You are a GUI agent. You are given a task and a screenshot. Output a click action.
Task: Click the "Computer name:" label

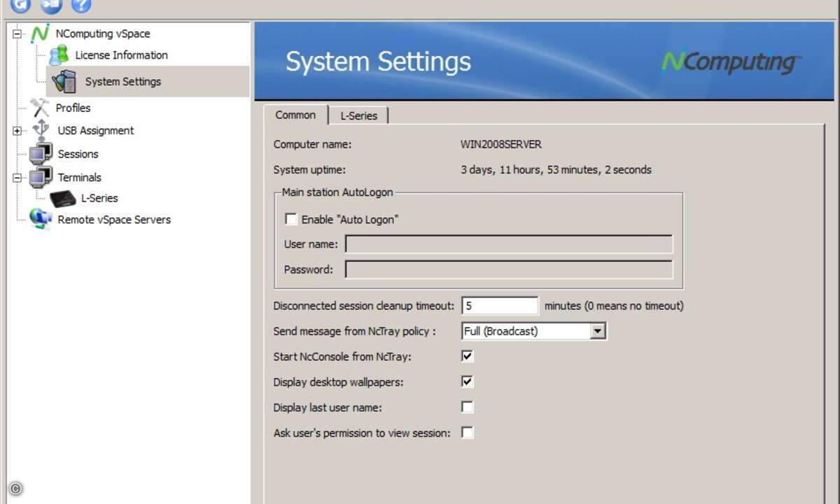coord(312,144)
